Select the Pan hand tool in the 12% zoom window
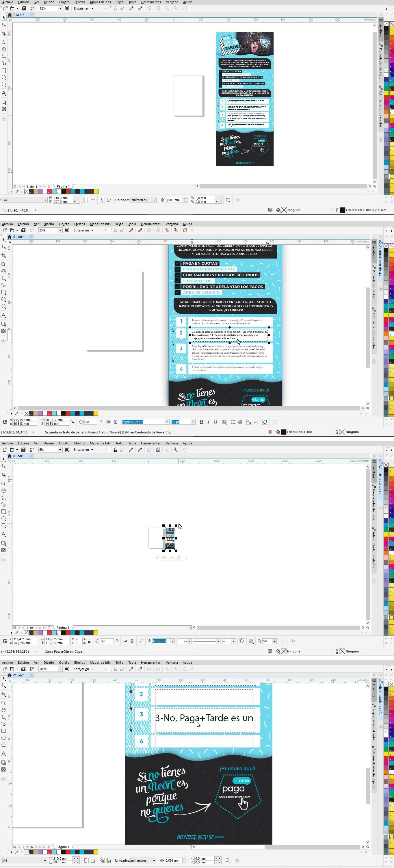The width and height of the screenshot is (394, 868). point(4,49)
